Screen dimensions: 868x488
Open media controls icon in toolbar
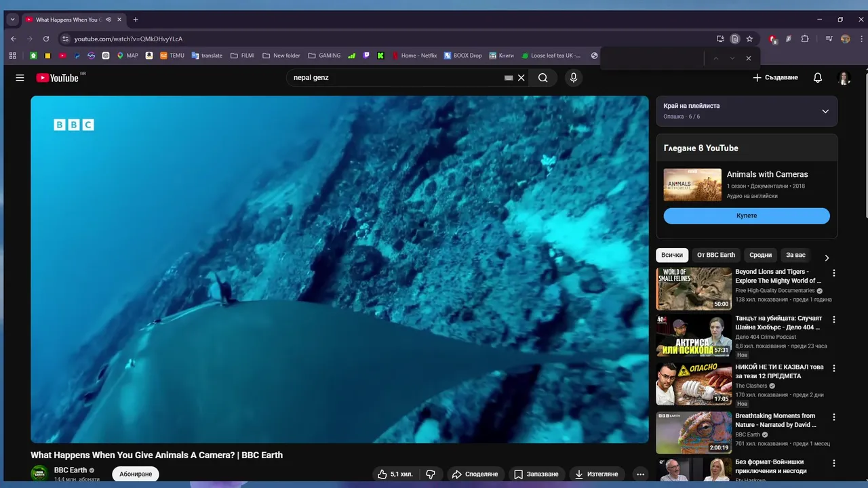[x=829, y=39]
